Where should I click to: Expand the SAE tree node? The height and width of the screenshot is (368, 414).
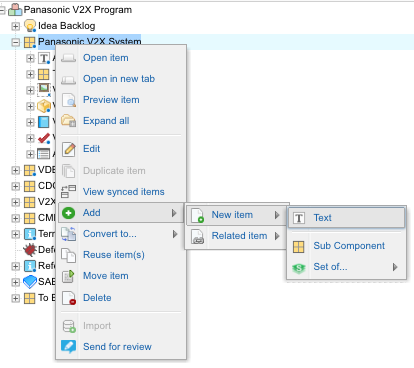click(16, 282)
